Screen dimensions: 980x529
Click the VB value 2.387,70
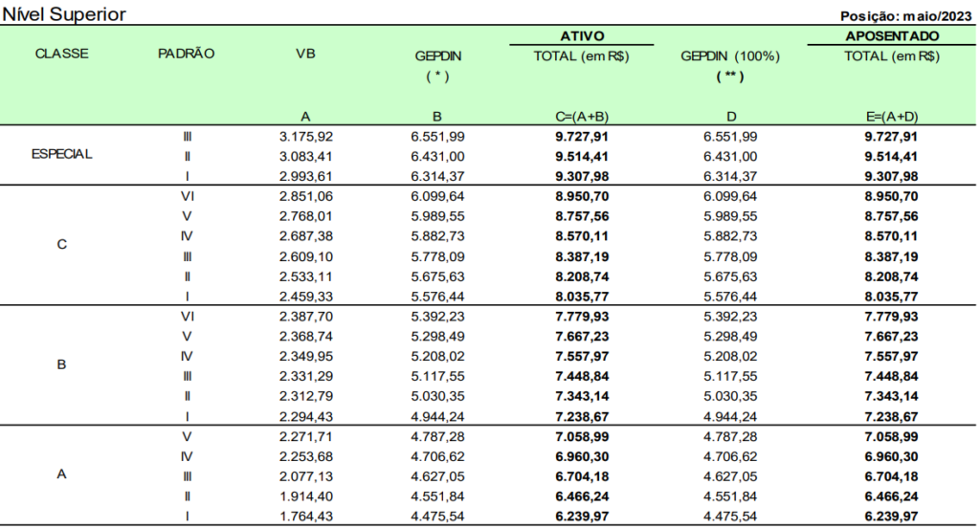[x=306, y=314]
